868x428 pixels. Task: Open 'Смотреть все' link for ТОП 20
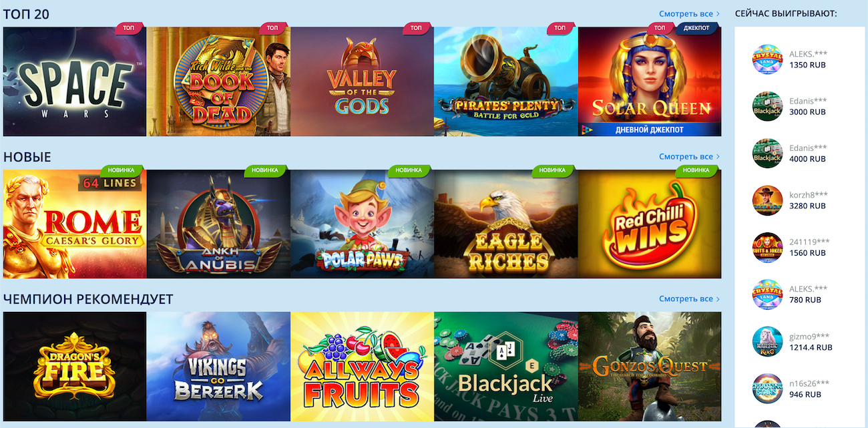click(x=689, y=13)
